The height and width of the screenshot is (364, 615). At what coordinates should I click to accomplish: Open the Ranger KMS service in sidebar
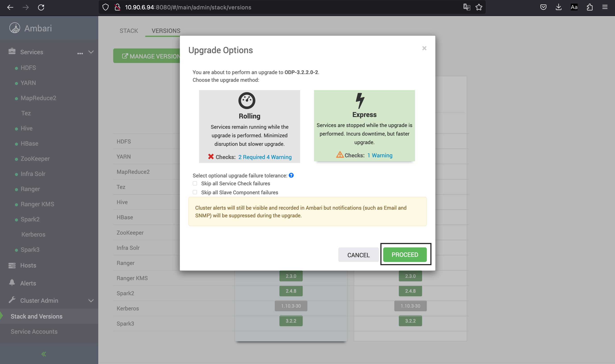pyautogui.click(x=37, y=204)
